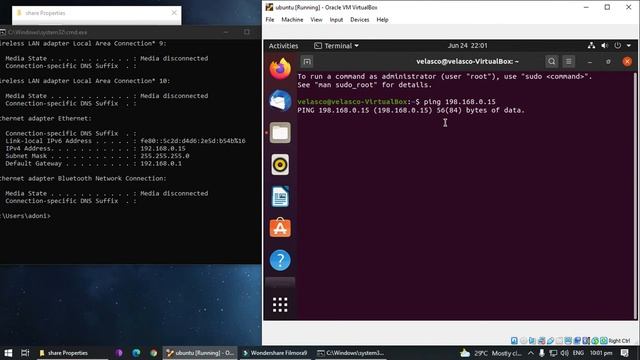Screen dimensions: 640x360
Task: Click the Ubuntu volume icon in top bar
Action: click(604, 46)
